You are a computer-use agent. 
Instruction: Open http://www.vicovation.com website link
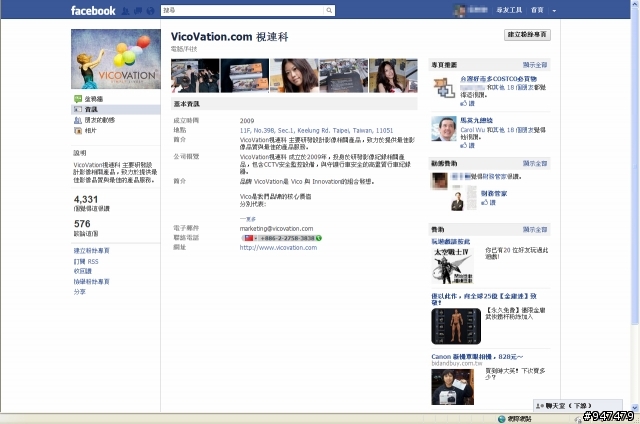[278, 247]
